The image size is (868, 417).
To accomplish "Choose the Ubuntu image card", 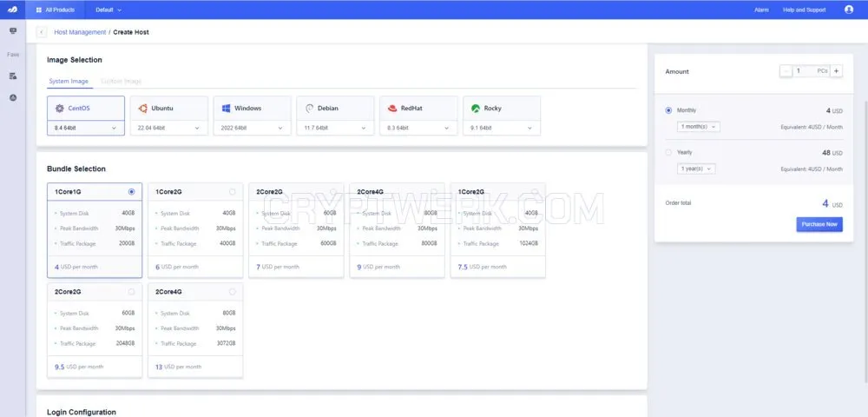I will pos(169,116).
